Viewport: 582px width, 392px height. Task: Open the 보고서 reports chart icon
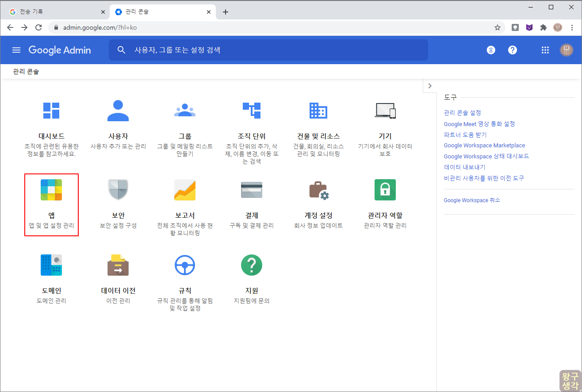point(185,190)
